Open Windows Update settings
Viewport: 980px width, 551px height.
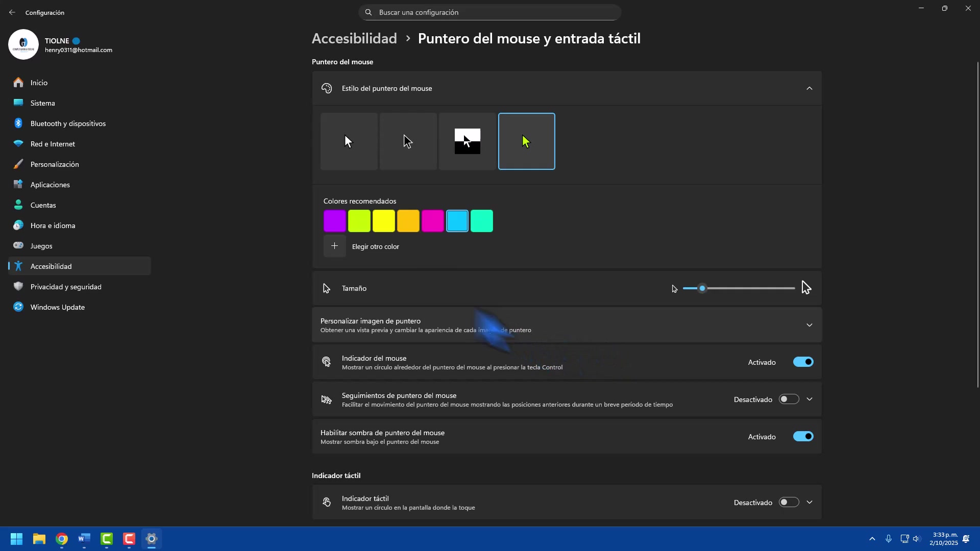tap(80, 307)
